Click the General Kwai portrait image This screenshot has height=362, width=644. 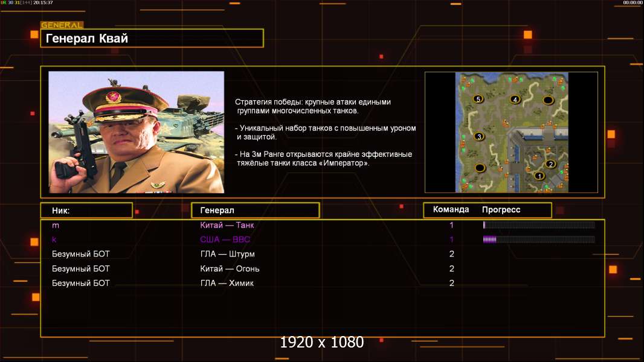click(x=136, y=132)
